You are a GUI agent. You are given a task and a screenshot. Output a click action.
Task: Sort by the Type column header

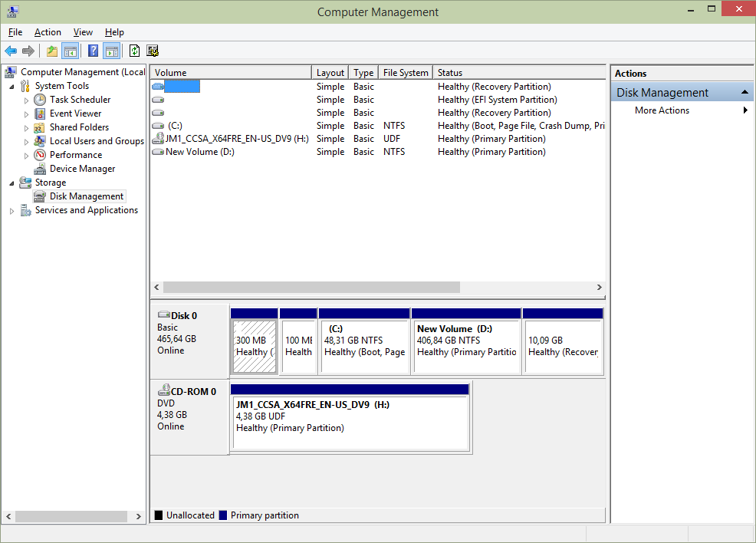coord(363,73)
